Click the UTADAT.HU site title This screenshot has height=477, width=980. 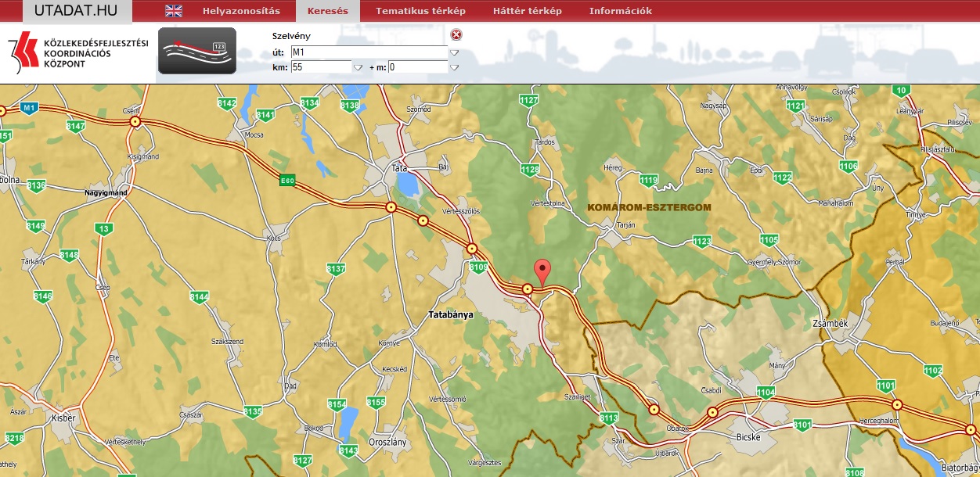77,11
